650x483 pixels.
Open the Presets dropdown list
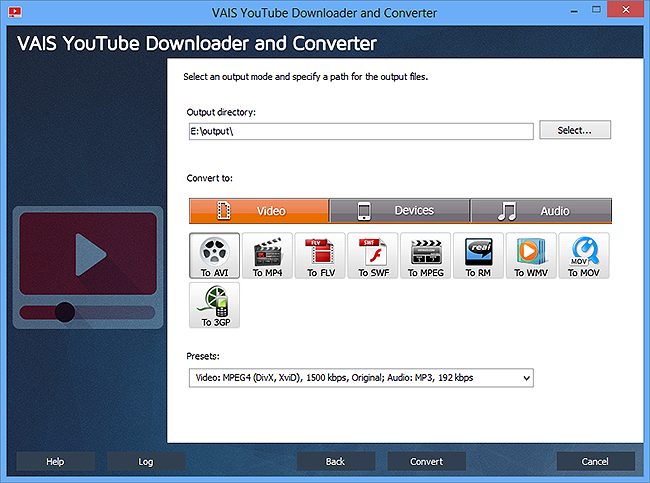pos(361,378)
